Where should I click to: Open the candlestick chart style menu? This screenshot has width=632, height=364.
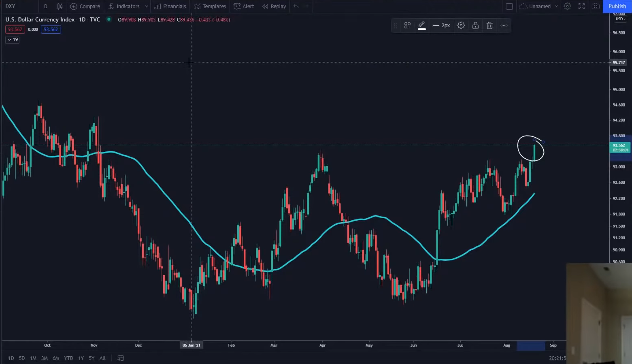click(x=60, y=6)
